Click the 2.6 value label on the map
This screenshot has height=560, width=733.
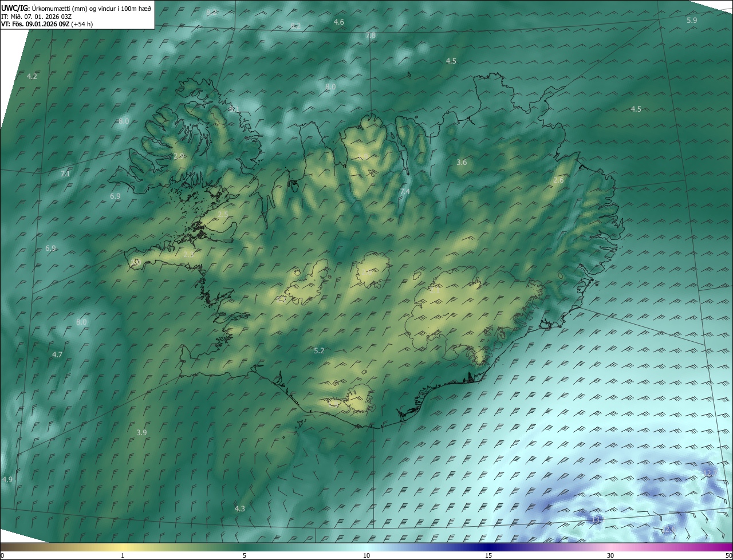pos(558,180)
